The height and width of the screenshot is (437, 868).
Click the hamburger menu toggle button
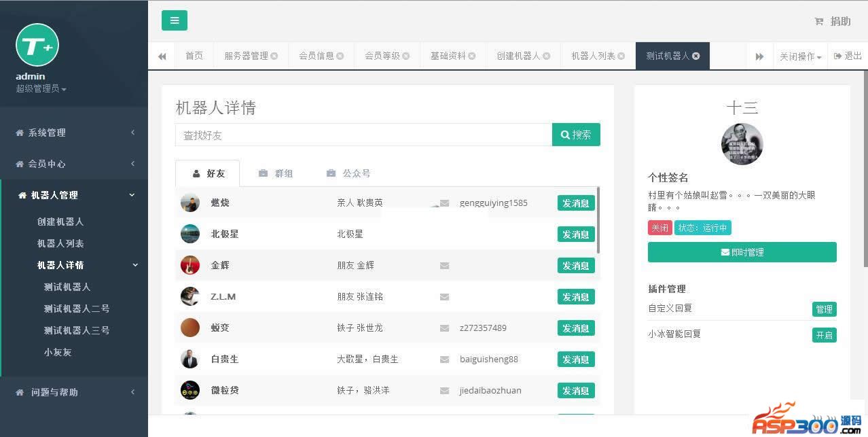click(x=174, y=20)
